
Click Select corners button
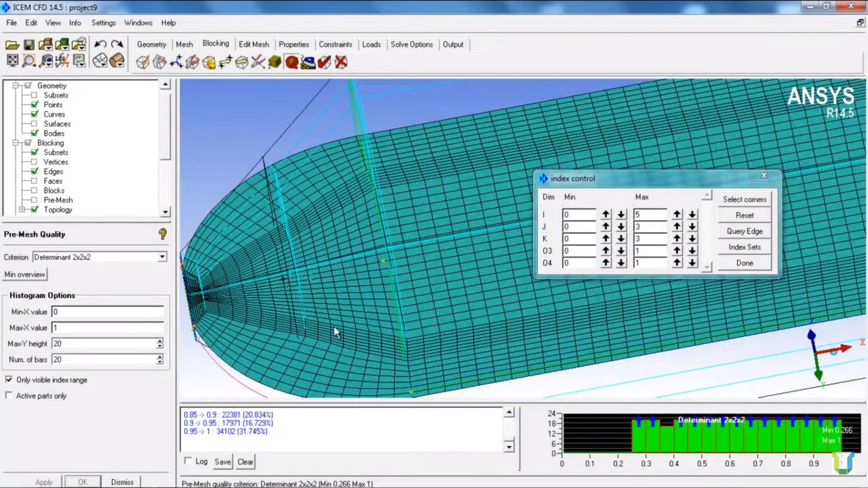pyautogui.click(x=744, y=199)
